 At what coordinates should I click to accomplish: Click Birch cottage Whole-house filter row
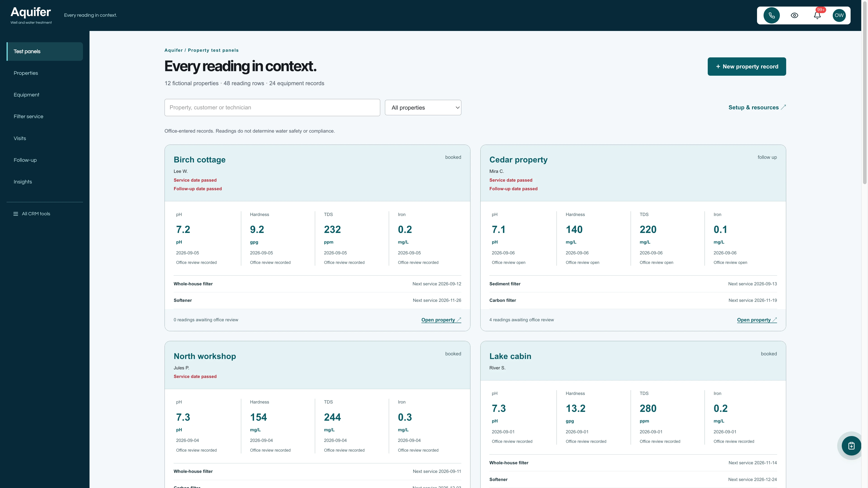[317, 284]
